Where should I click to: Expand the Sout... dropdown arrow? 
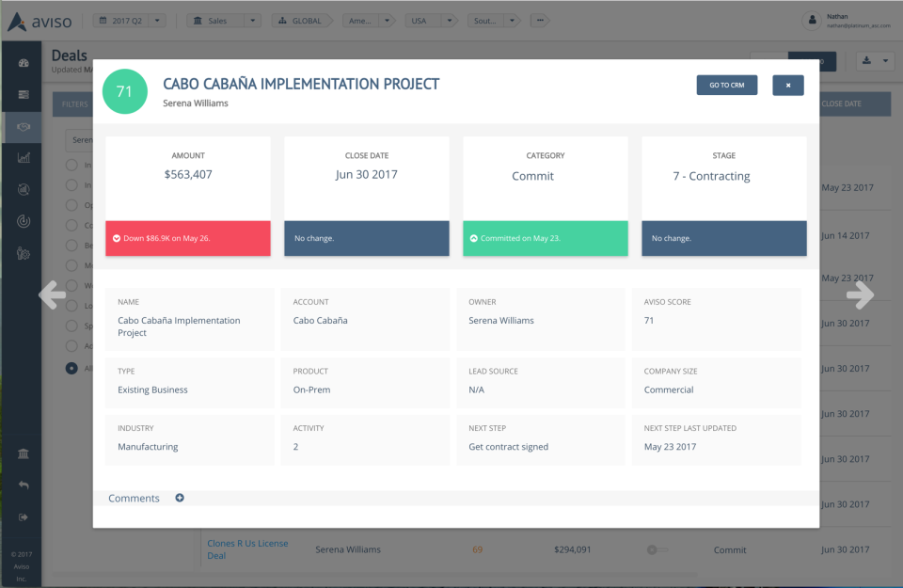coord(512,21)
